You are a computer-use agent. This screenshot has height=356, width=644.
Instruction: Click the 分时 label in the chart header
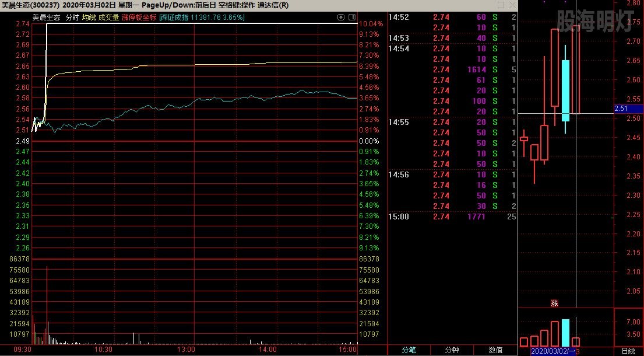point(72,18)
